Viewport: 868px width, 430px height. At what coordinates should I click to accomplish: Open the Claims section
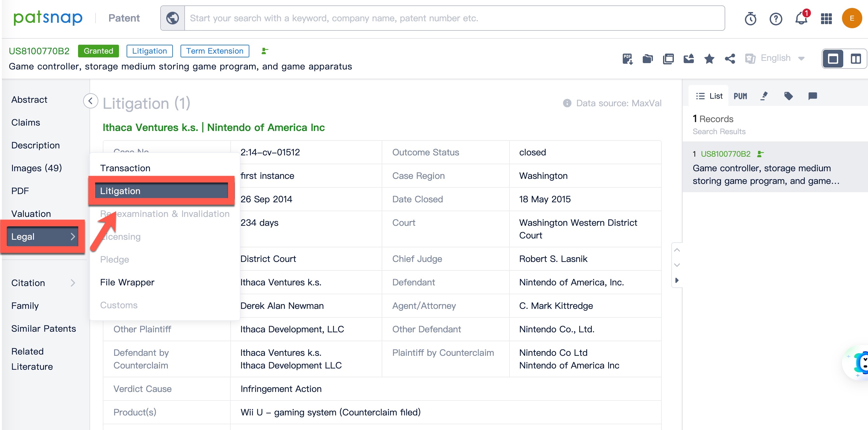26,123
